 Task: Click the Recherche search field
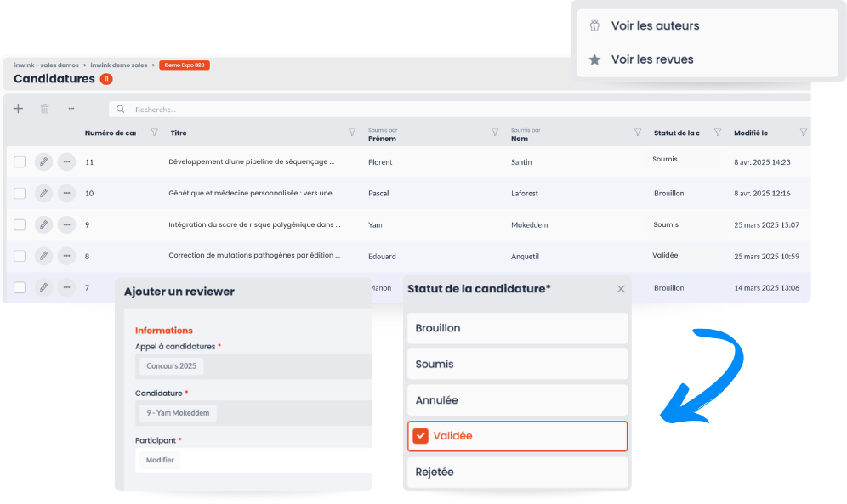tap(459, 110)
